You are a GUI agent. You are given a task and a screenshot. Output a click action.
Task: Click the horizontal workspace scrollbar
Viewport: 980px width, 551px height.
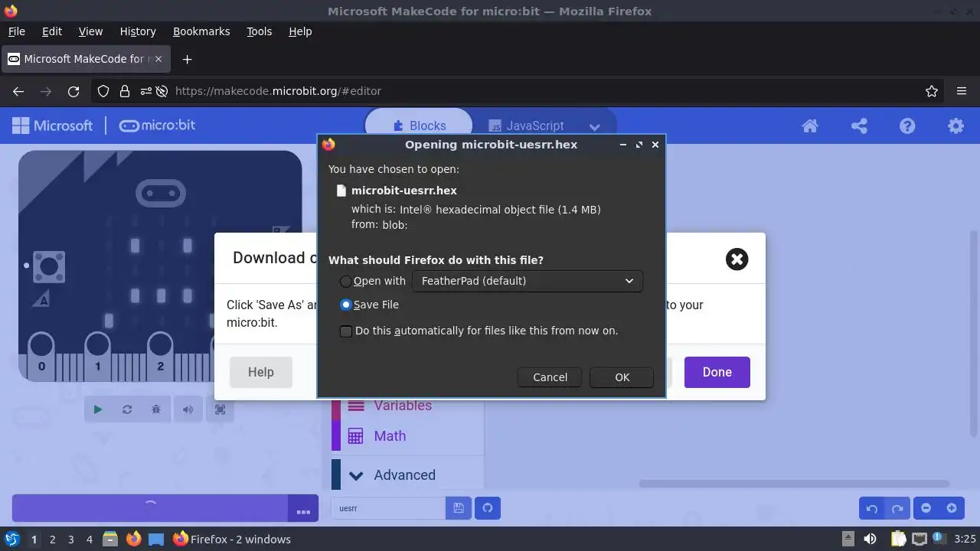tap(794, 484)
